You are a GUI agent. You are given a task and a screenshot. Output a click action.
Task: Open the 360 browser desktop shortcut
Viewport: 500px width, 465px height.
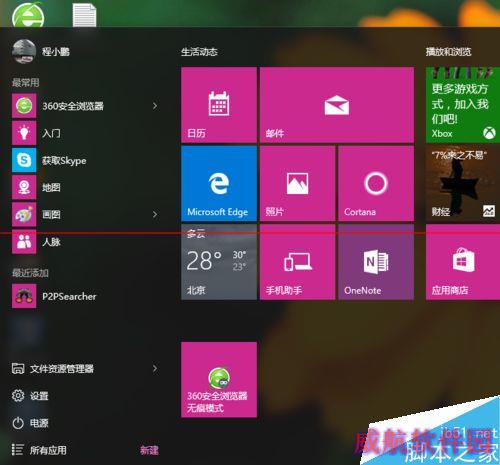pos(28,14)
